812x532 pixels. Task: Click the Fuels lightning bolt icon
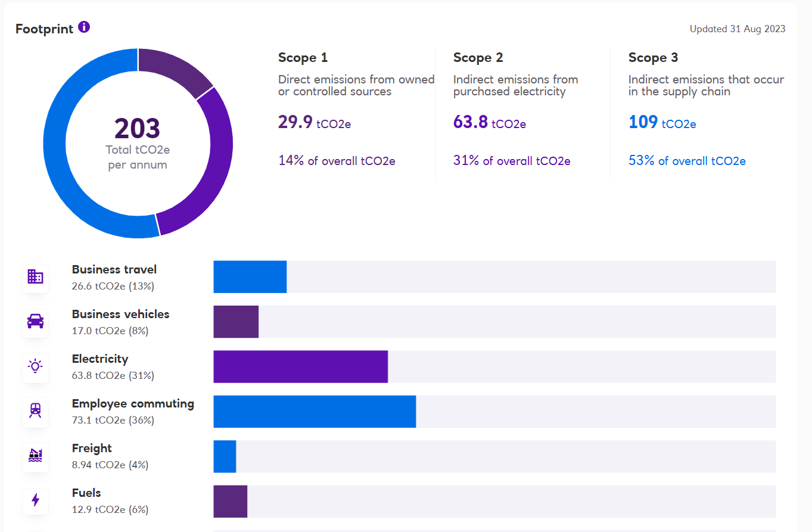[x=35, y=500]
